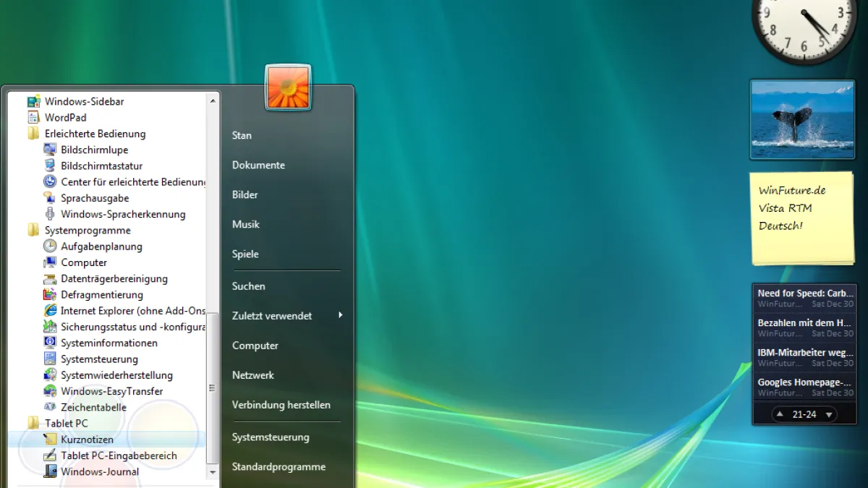Open the Tablet PC-Eingabebereich icon

[x=49, y=455]
